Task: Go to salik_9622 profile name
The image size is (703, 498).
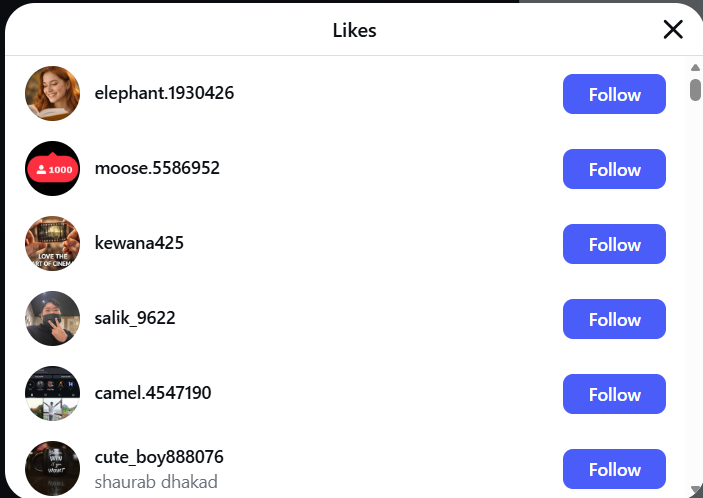Action: click(x=135, y=318)
